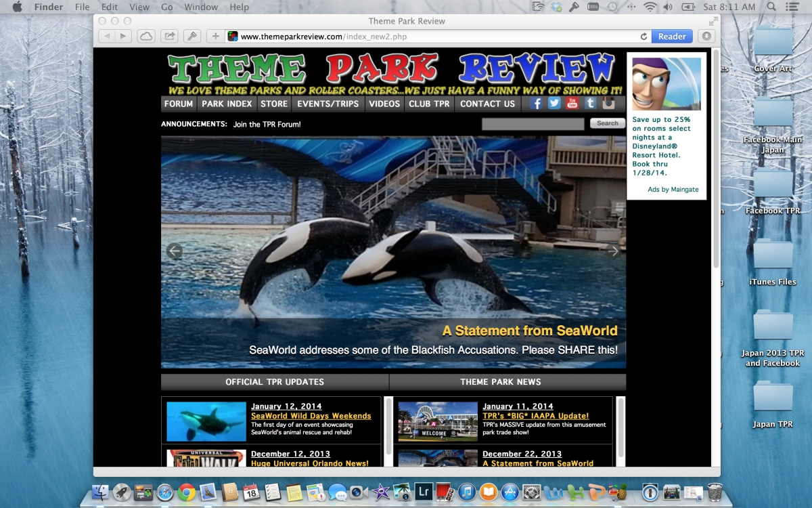Image resolution: width=812 pixels, height=508 pixels.
Task: Click the key icon in Safari toolbar
Action: point(191,37)
